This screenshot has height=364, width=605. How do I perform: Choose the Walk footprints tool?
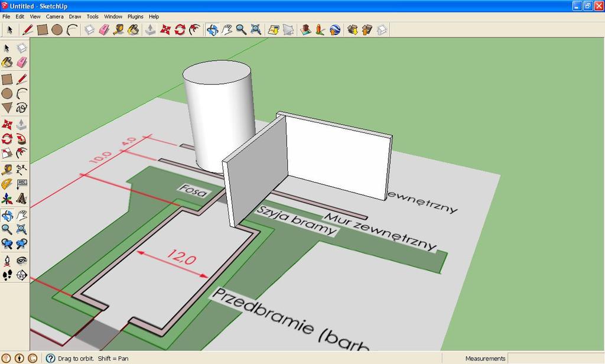[x=7, y=275]
